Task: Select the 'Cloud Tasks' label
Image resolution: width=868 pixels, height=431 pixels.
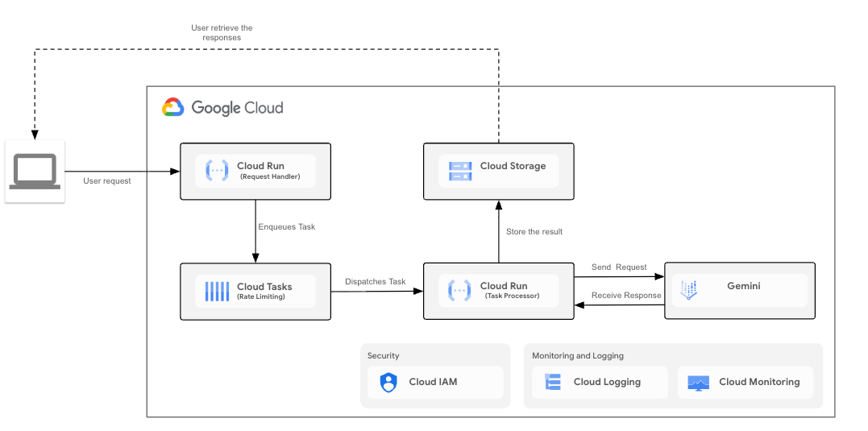Action: coord(264,287)
